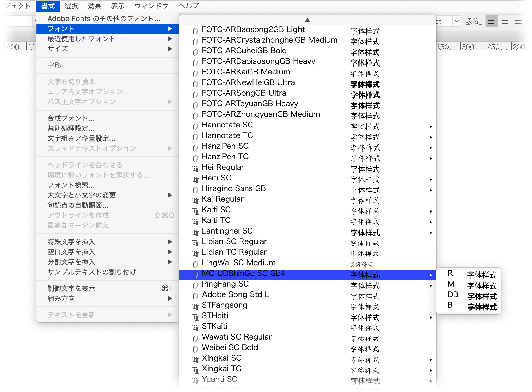Screen dimensions: 532x392
Task: Select DB weight of MO UDShinGo
Action: (x=468, y=296)
